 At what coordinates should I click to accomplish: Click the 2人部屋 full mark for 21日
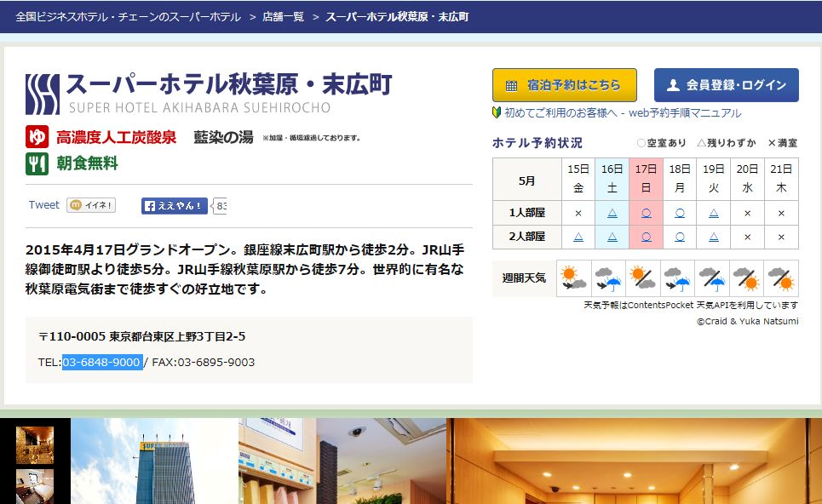tap(781, 237)
